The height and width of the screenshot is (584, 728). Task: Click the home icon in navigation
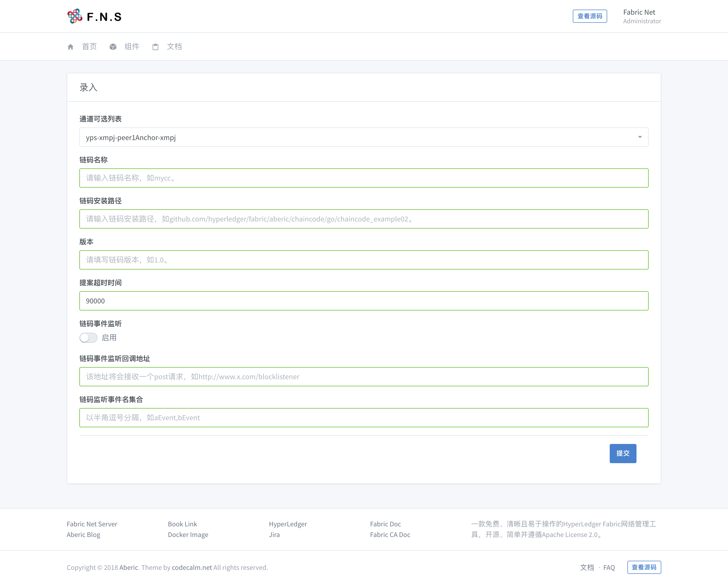[70, 47]
